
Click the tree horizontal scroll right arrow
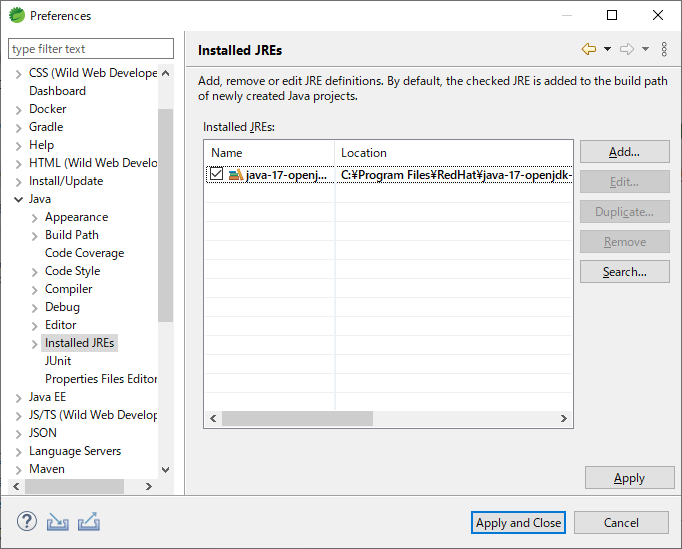[149, 486]
